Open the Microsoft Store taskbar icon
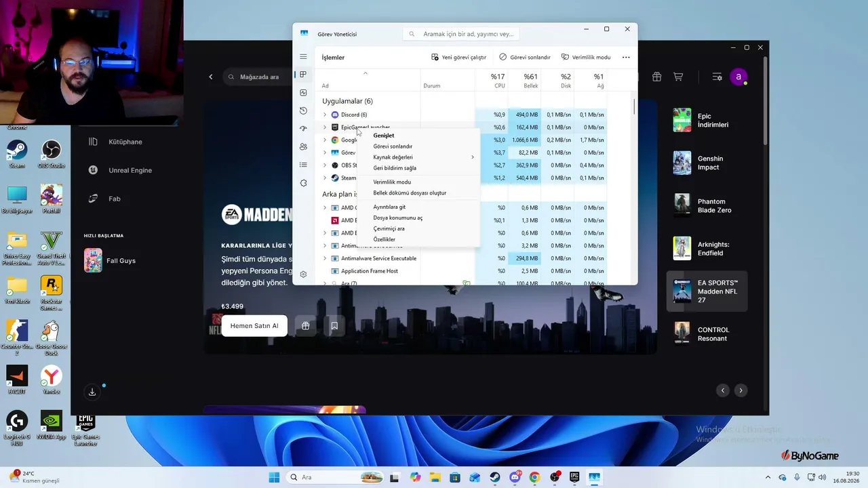The image size is (868, 488). 455,477
